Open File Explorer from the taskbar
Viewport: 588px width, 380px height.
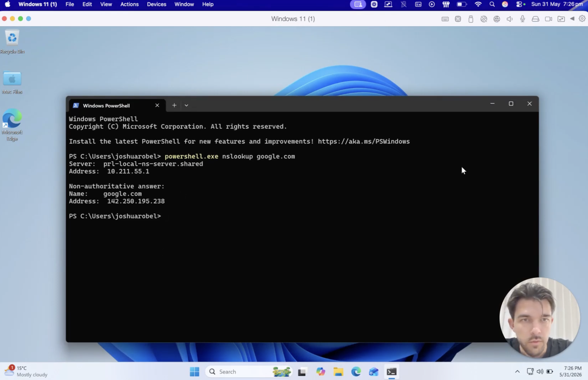338,372
